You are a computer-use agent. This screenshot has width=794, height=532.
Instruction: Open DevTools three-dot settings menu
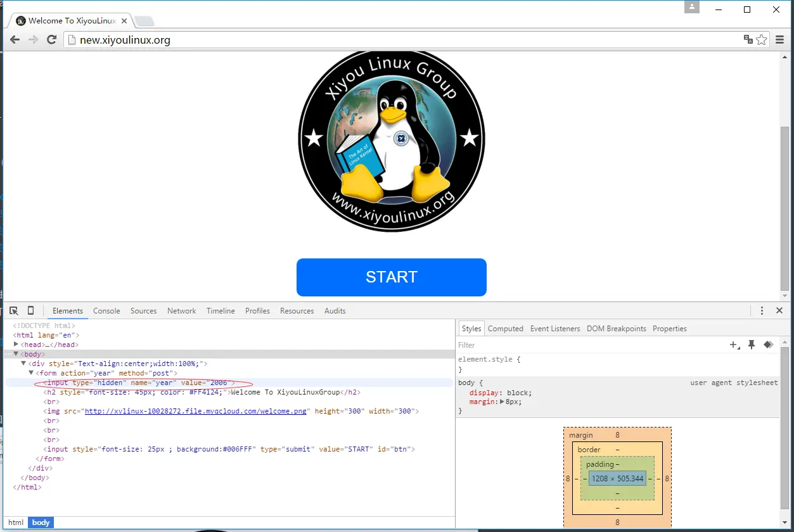click(x=762, y=310)
